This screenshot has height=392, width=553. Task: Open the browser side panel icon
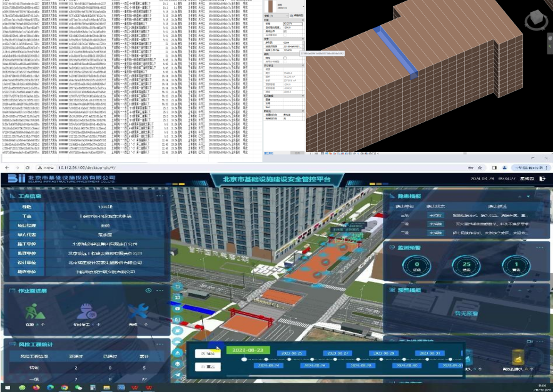[494, 168]
